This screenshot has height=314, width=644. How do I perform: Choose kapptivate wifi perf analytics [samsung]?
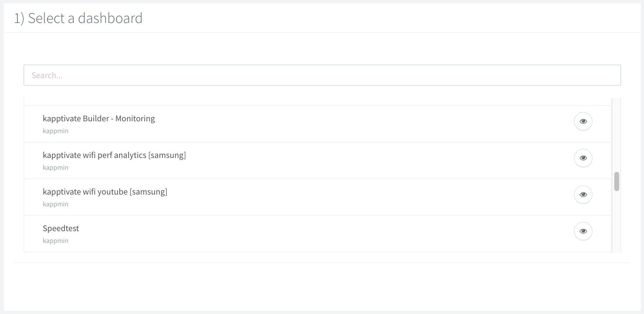[114, 155]
